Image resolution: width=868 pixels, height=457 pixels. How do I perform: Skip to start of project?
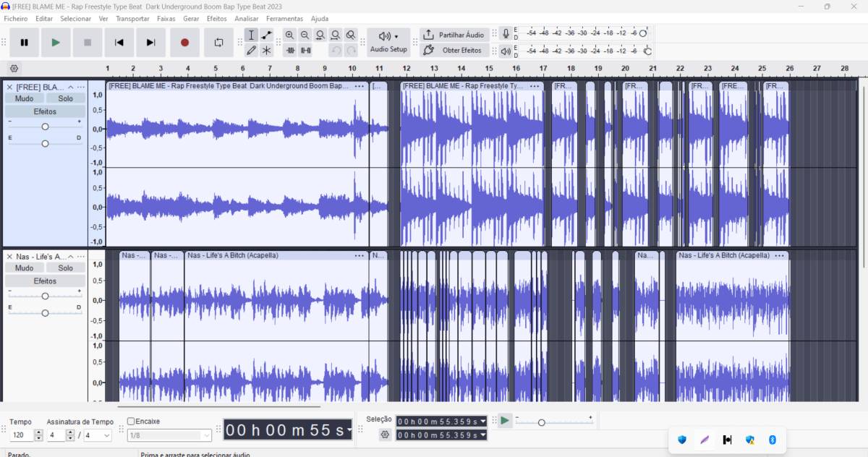pyautogui.click(x=119, y=43)
